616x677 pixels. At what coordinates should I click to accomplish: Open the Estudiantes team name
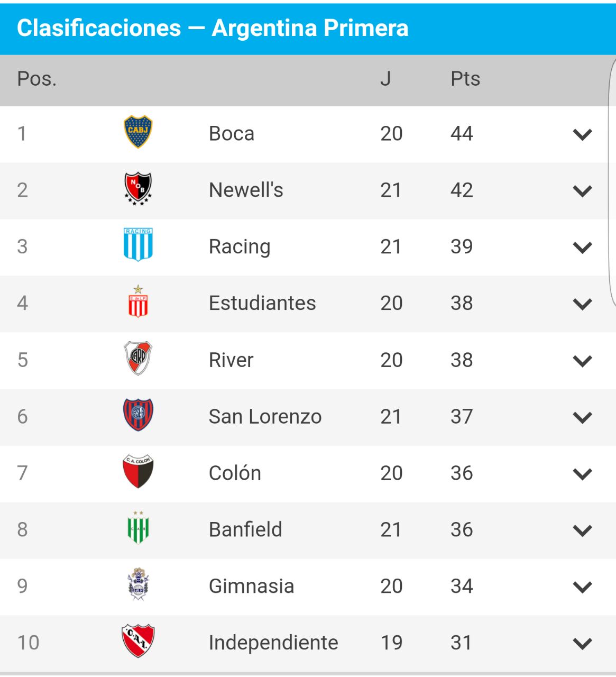[262, 303]
